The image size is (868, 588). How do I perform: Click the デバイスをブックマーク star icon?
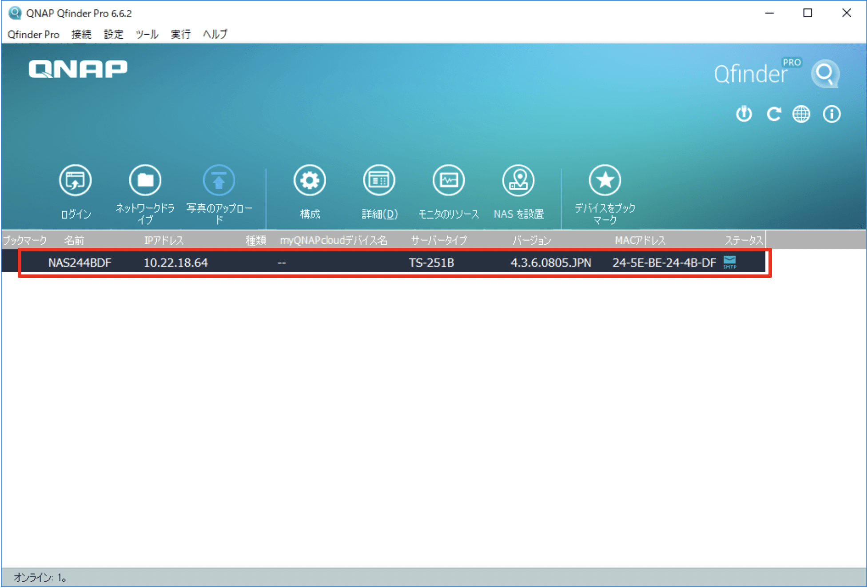coord(605,180)
